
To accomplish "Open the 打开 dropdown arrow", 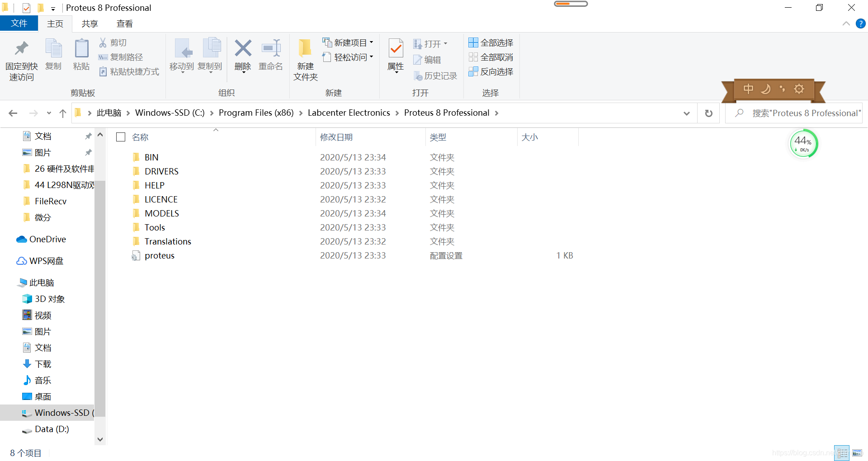I will coord(445,44).
